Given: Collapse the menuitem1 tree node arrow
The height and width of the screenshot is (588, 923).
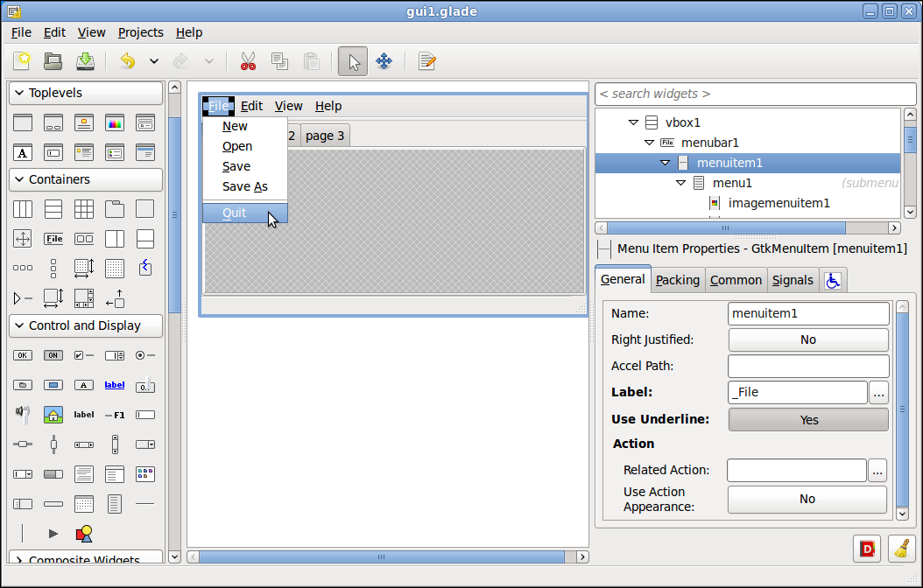Looking at the screenshot, I should (666, 163).
